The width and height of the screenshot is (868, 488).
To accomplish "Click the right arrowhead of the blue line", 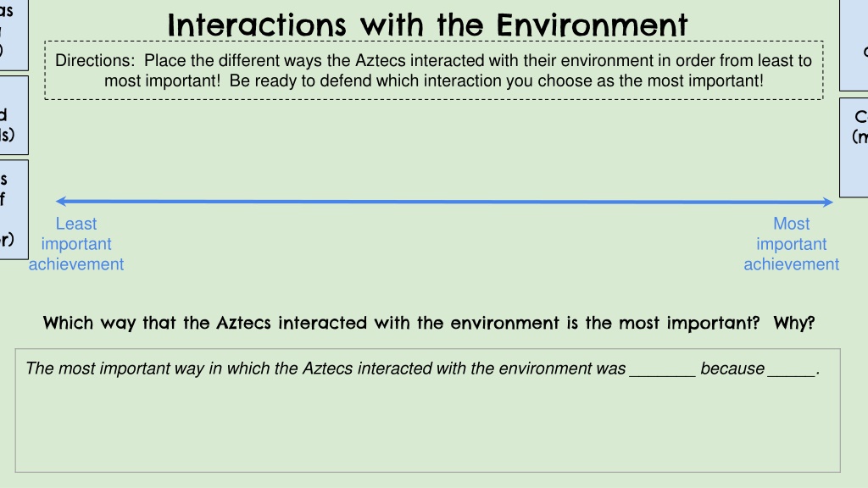I will point(828,202).
